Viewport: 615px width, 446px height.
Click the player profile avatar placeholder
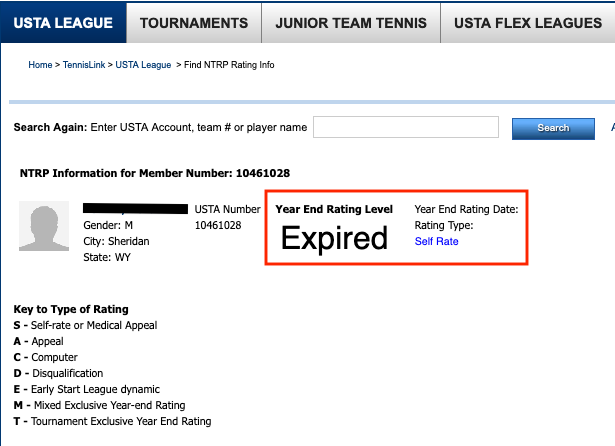(x=45, y=226)
